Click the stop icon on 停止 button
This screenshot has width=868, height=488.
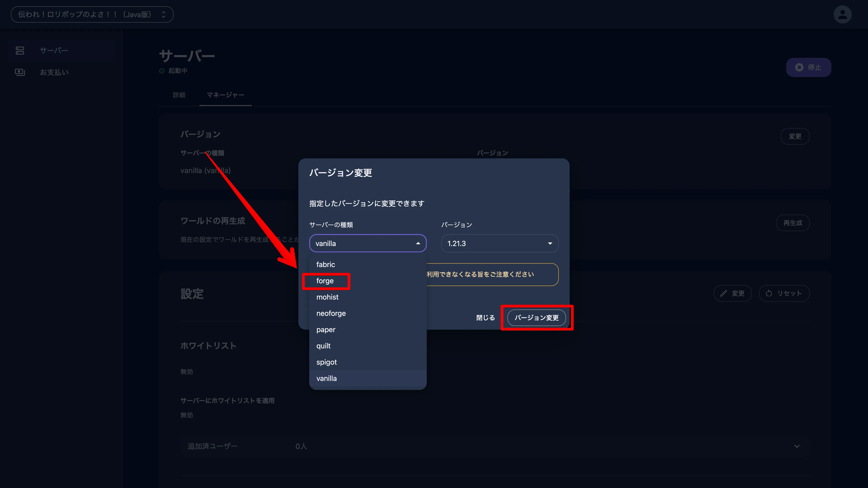tap(799, 67)
